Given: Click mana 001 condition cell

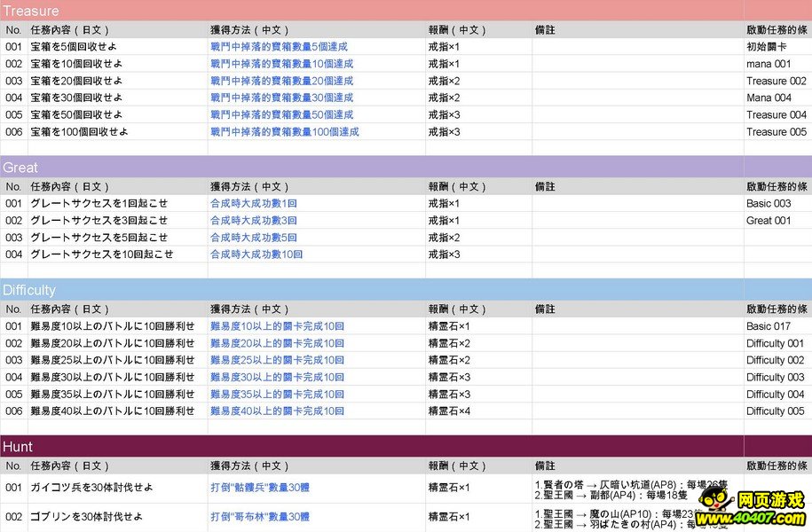Looking at the screenshot, I should [777, 64].
